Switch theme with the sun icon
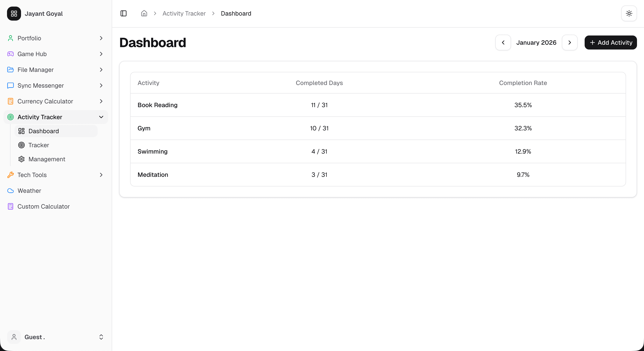Screen dimensions: 644x351 629,14
